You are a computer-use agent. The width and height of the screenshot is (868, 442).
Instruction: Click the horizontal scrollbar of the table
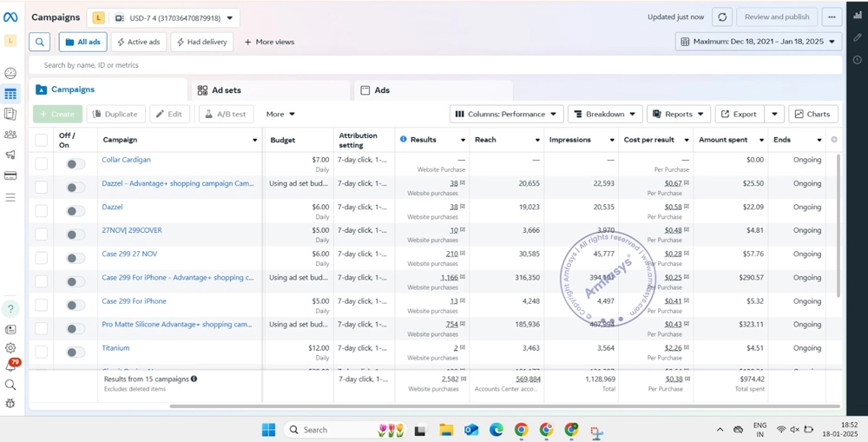coord(505,406)
